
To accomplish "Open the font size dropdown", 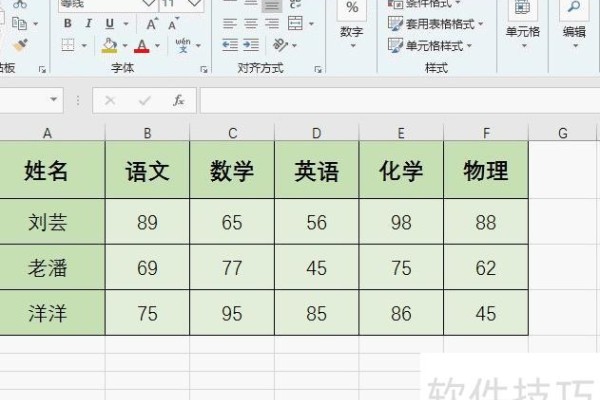I will [195, 4].
